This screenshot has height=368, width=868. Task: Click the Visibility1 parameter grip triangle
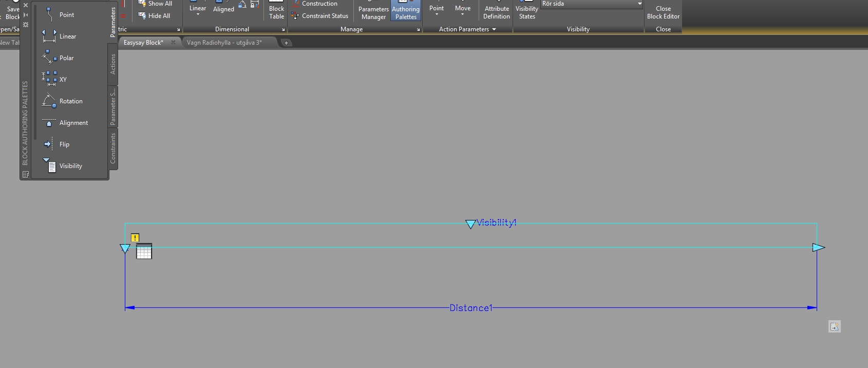pyautogui.click(x=470, y=224)
